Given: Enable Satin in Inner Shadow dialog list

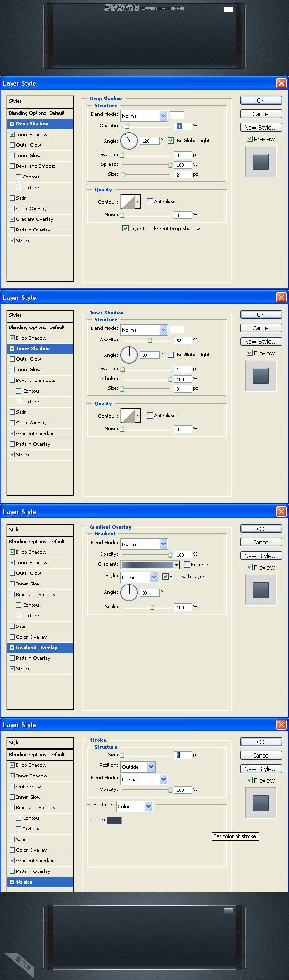Looking at the screenshot, I should 13,412.
